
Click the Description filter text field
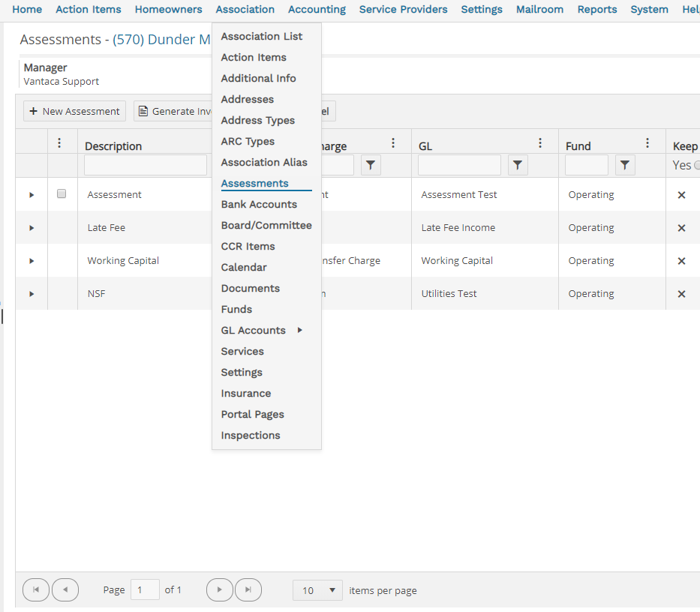pyautogui.click(x=145, y=165)
